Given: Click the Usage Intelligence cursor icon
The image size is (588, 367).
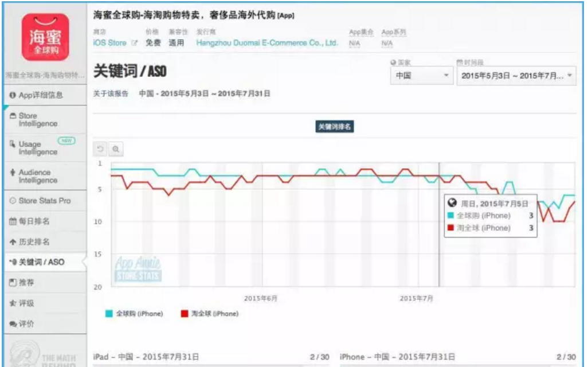Looking at the screenshot, I should [x=13, y=144].
